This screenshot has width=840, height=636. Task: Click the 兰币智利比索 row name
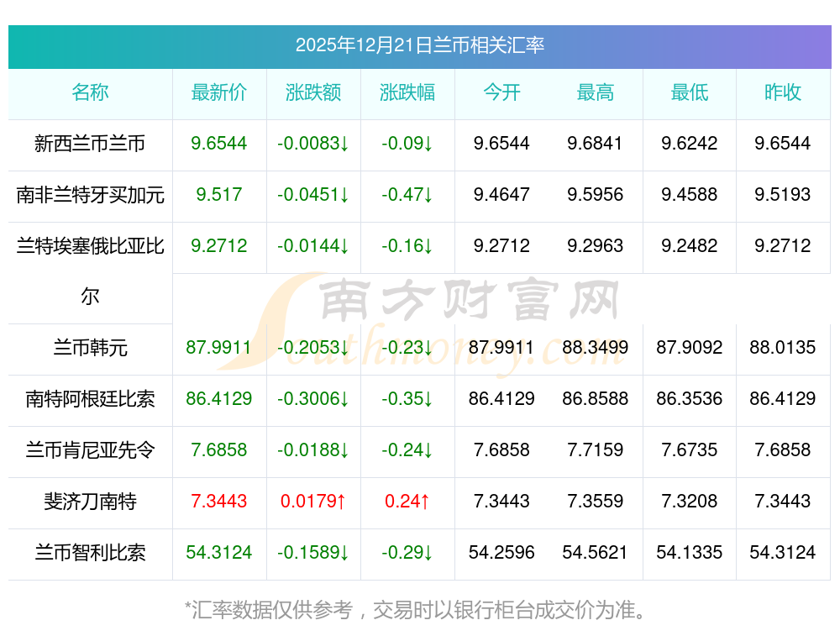pos(90,553)
